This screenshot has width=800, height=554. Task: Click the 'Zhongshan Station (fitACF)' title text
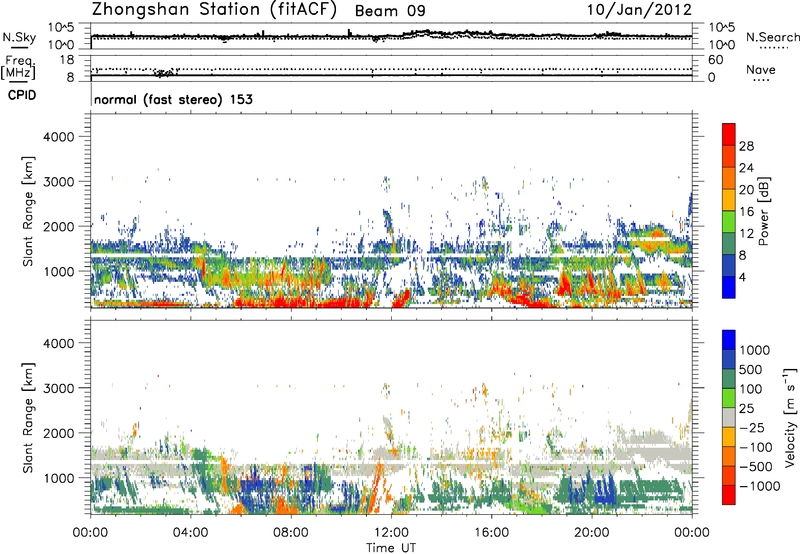[214, 10]
